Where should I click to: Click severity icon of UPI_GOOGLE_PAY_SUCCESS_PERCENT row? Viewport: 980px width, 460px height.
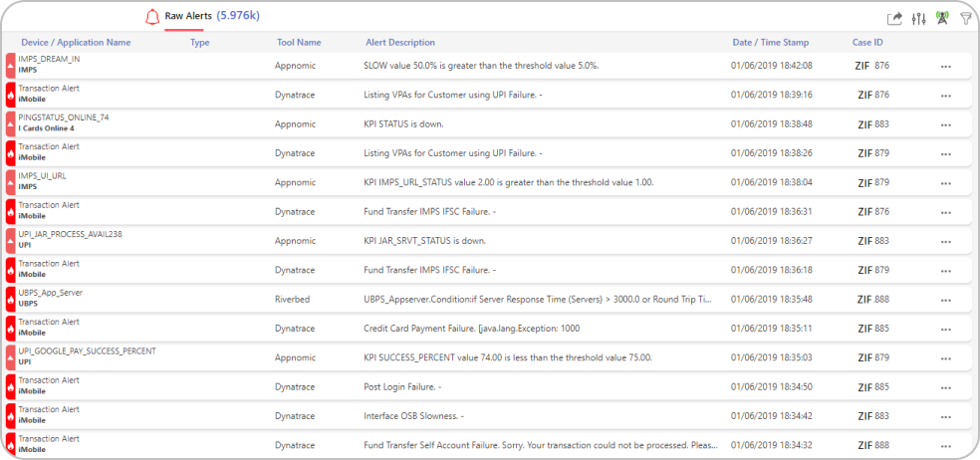click(x=10, y=357)
